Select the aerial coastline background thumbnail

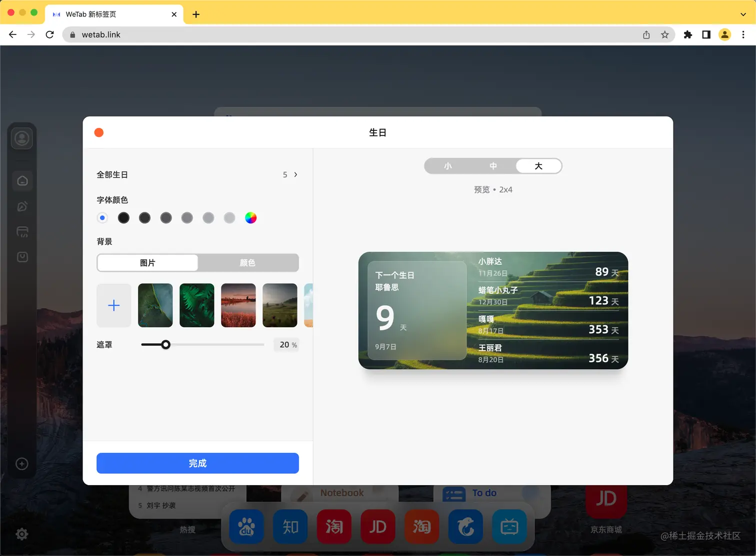[x=155, y=305]
